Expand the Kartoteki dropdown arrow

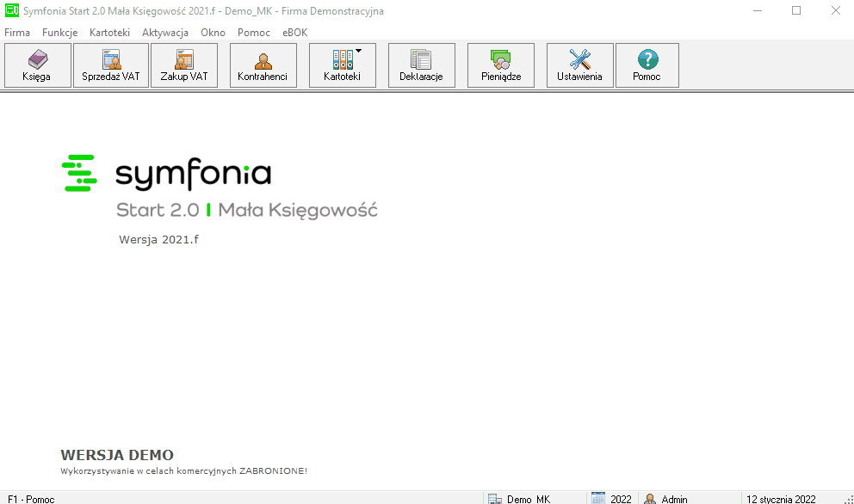pos(358,51)
